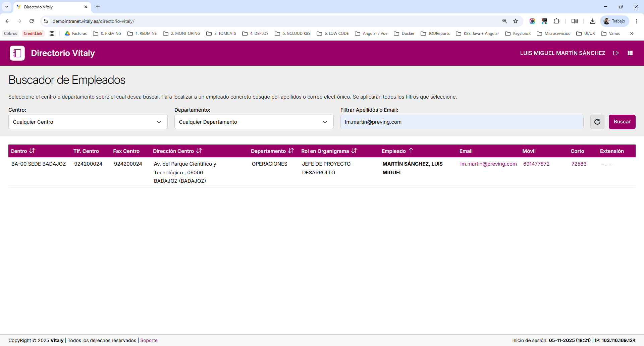Click the Directorio Vítaly notebook logo icon
The image size is (644, 346).
17,53
